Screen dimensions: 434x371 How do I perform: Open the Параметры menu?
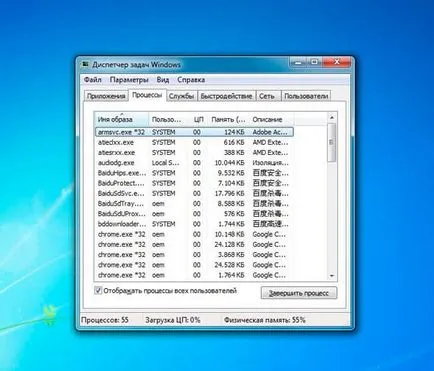[129, 80]
